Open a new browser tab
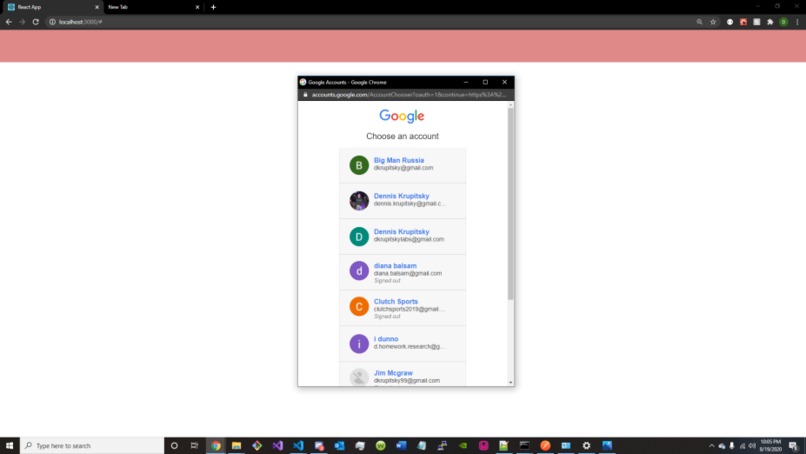This screenshot has height=454, width=806. coord(213,7)
